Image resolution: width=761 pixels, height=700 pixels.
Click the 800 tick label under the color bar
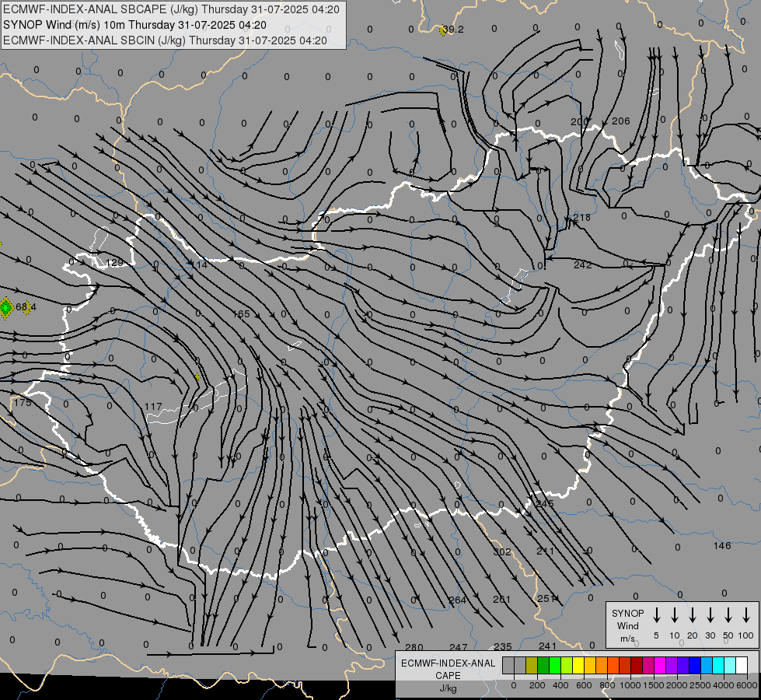(607, 685)
